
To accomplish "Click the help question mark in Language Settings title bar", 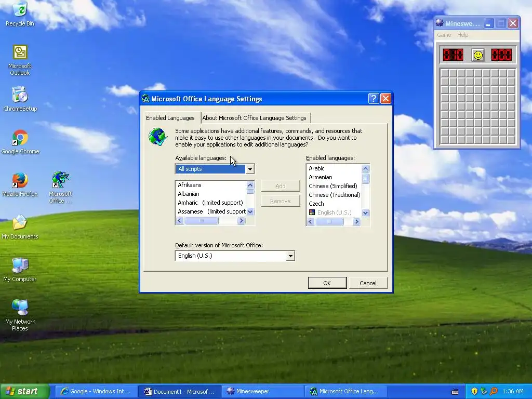I will tap(373, 98).
